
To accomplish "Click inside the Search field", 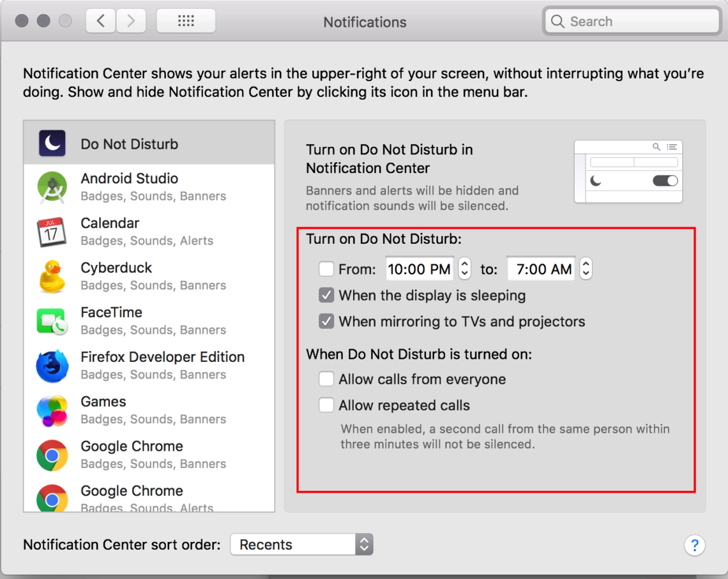I will 613,21.
